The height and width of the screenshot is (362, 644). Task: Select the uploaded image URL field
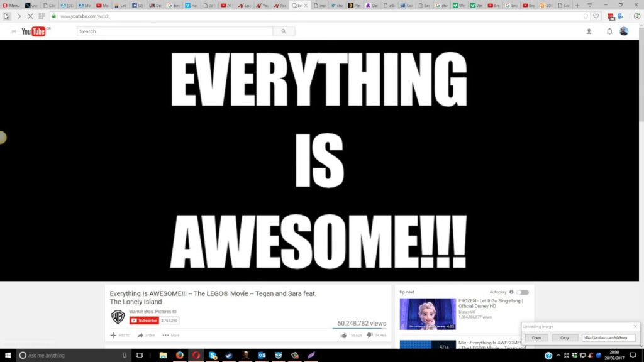(609, 337)
